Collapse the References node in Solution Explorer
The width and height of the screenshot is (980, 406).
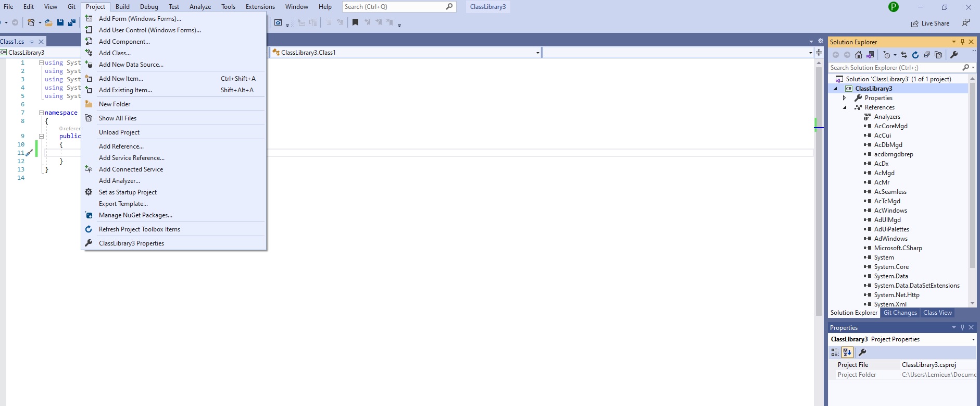845,107
